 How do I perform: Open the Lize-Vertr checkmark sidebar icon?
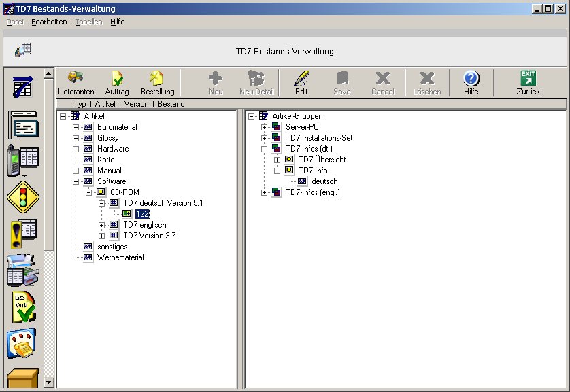[22, 307]
